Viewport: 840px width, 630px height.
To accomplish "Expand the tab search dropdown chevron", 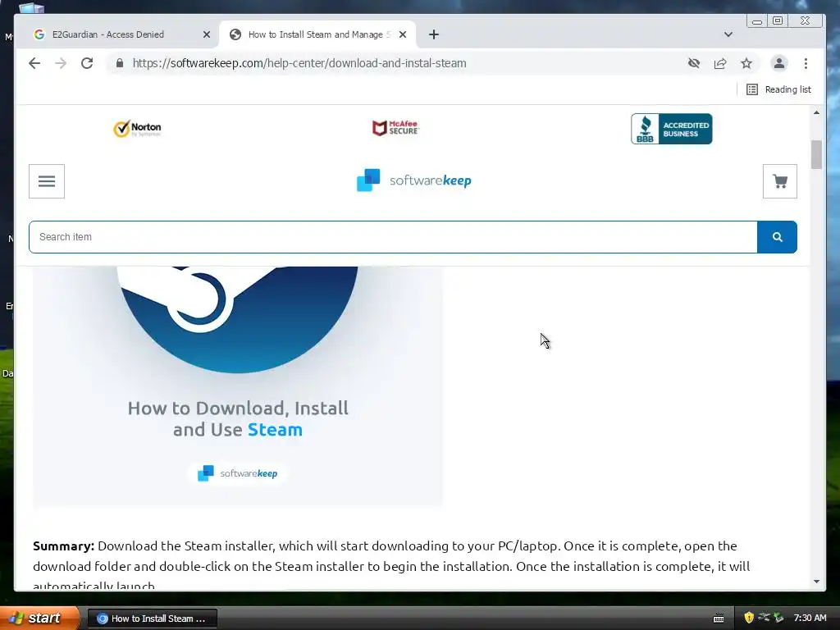I will click(728, 34).
